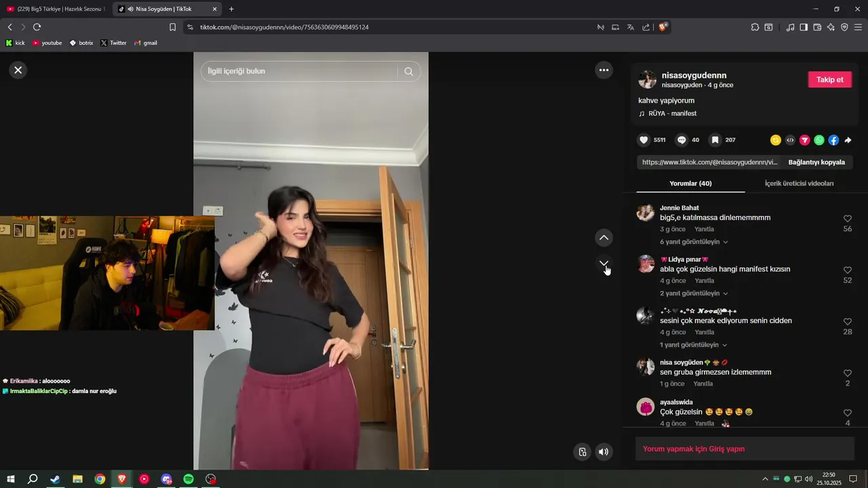
Task: Open Brave VPN shield icon
Action: coord(844,27)
